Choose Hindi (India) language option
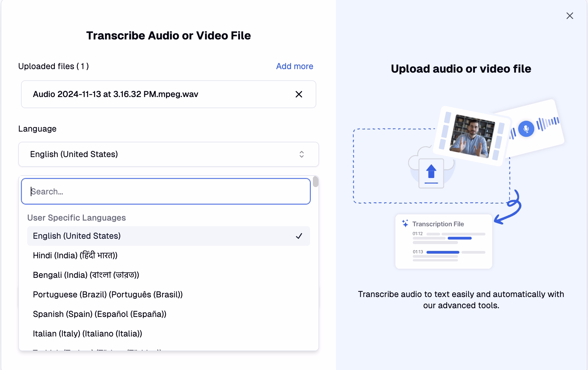588x370 pixels. pos(75,256)
